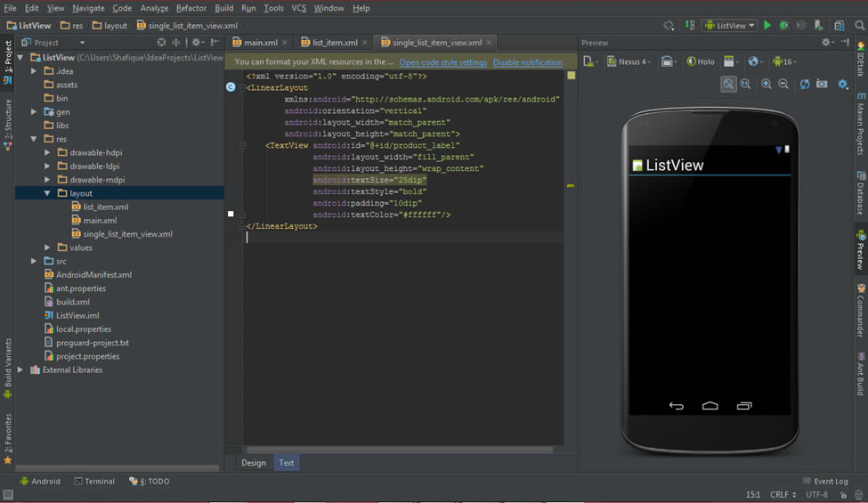Image resolution: width=868 pixels, height=503 pixels.
Task: Toggle the Ant Build side panel
Action: point(861,374)
